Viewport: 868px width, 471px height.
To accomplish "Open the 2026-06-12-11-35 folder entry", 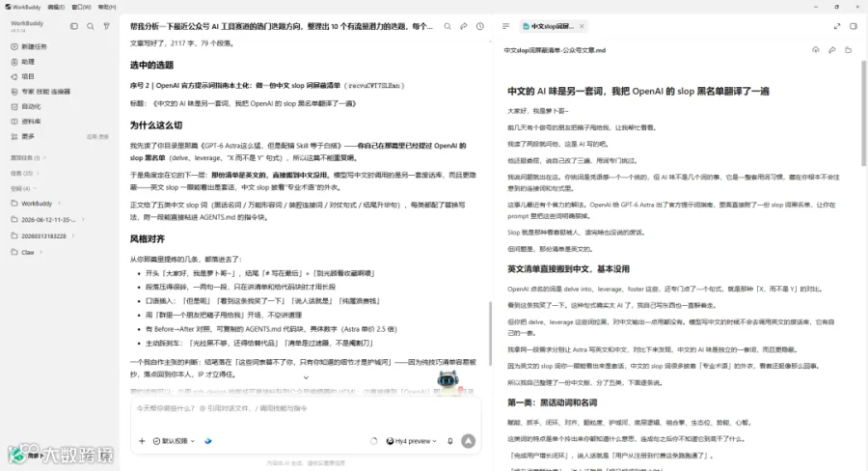I will (x=48, y=219).
